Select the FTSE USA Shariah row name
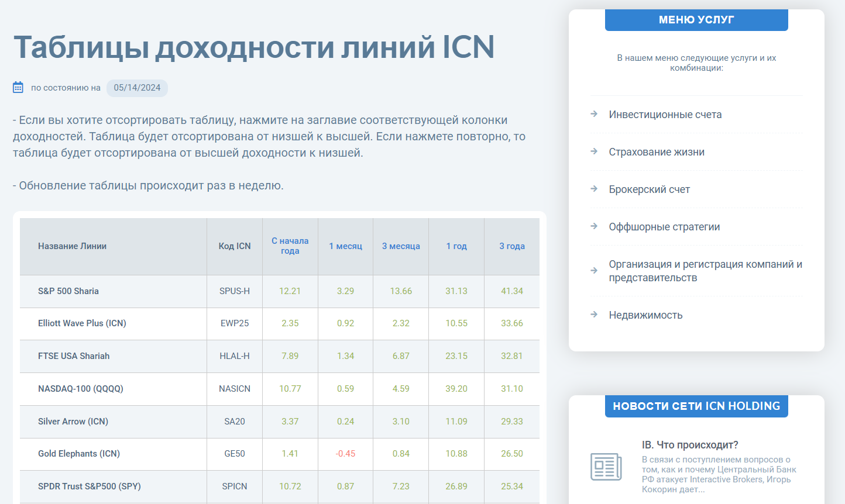Image resolution: width=845 pixels, height=504 pixels. tap(74, 356)
